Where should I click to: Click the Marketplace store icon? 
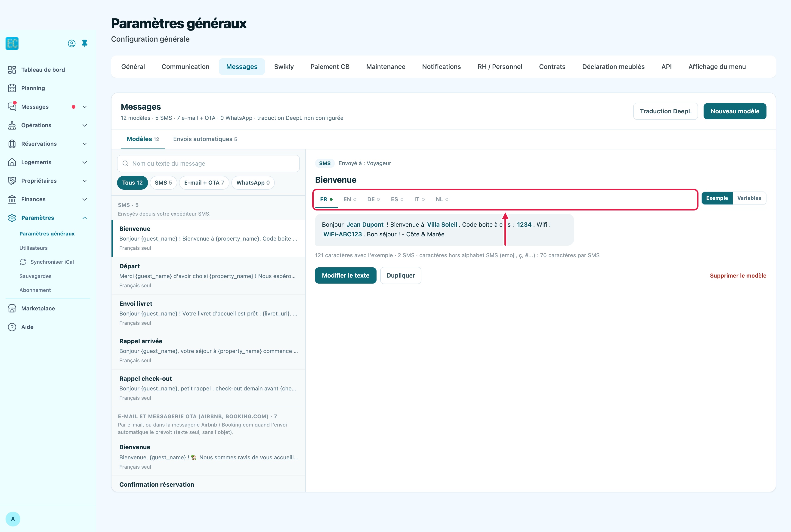12,308
